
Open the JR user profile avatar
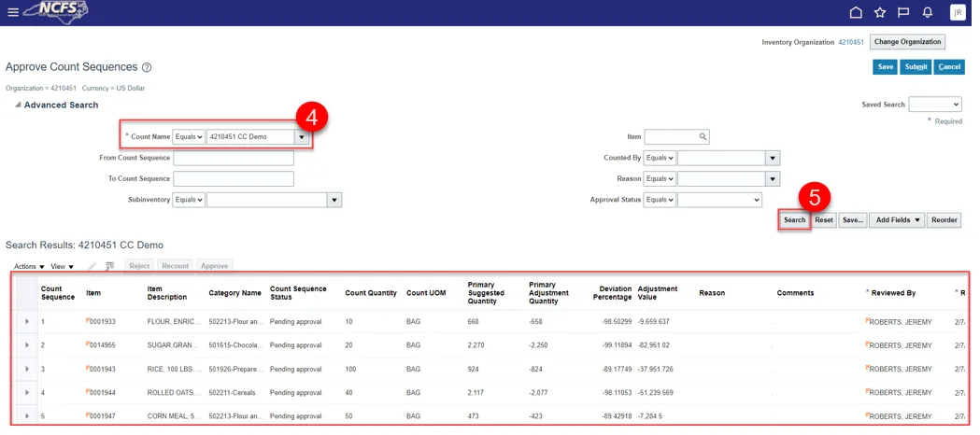pos(958,12)
